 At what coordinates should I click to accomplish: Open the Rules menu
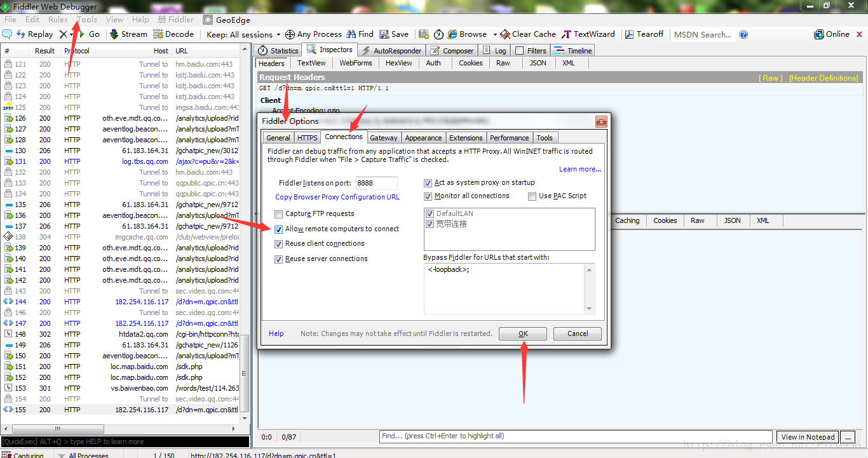[58, 20]
